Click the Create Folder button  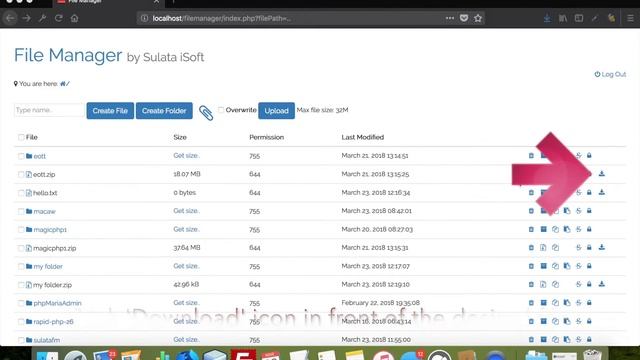pos(164,111)
